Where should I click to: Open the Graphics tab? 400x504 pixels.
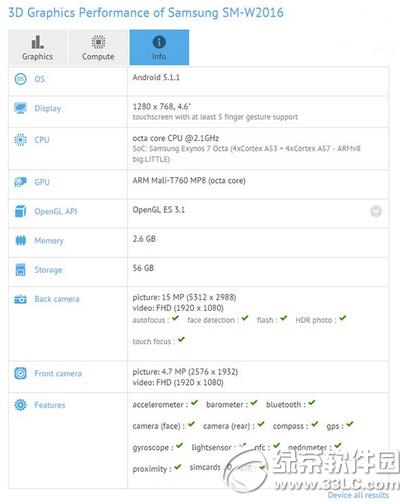[x=37, y=47]
